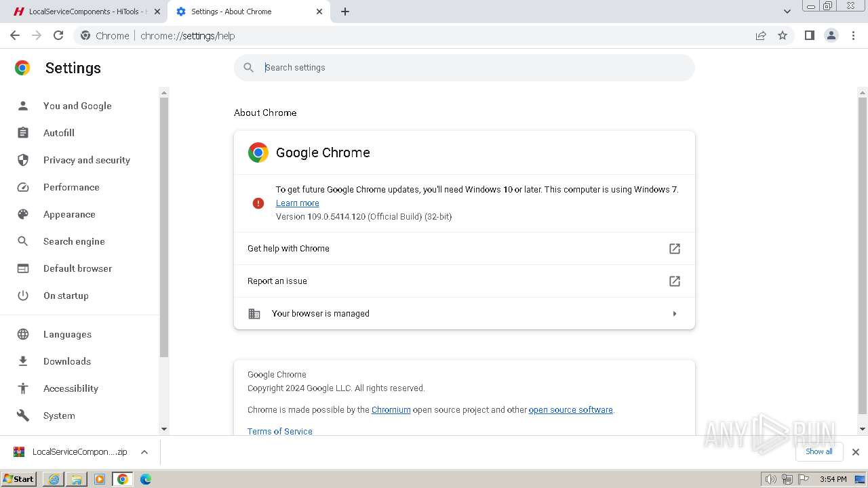Screen dimensions: 868x488
Task: Close the LocalServiceComponents HiTools tab
Action: [157, 12]
